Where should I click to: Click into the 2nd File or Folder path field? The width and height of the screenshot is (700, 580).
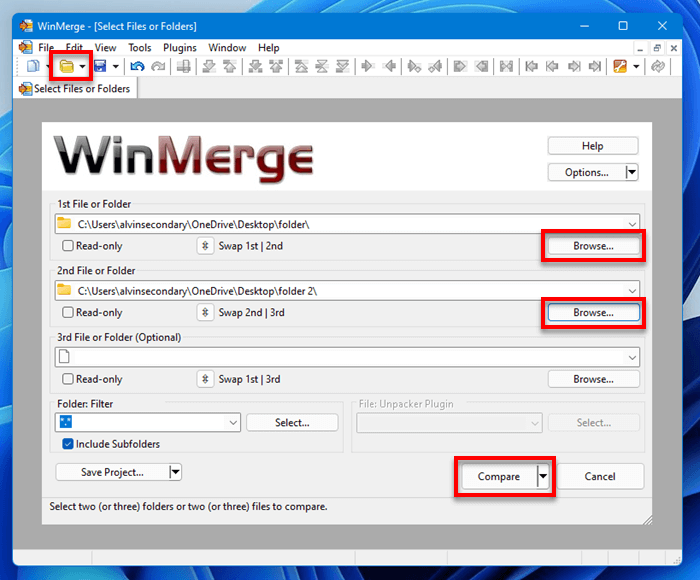(347, 291)
